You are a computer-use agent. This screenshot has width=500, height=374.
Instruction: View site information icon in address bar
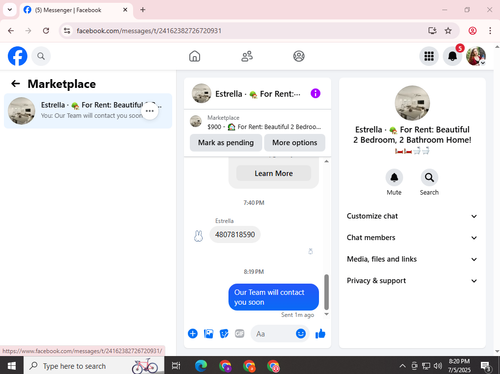click(x=67, y=31)
